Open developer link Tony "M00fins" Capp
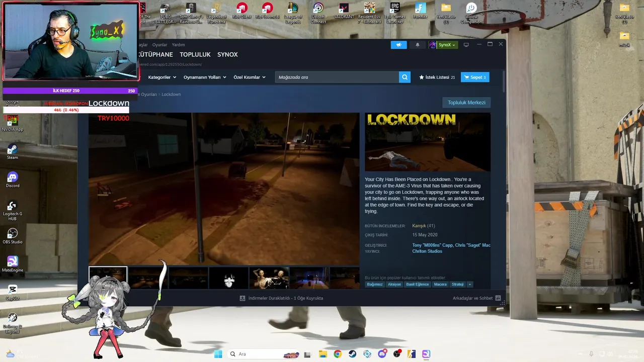This screenshot has width=644, height=362. point(432,245)
